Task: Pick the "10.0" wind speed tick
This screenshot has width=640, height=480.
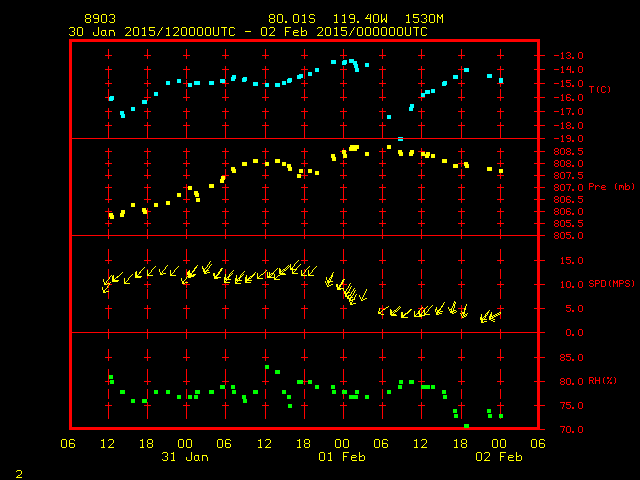Action: point(571,284)
